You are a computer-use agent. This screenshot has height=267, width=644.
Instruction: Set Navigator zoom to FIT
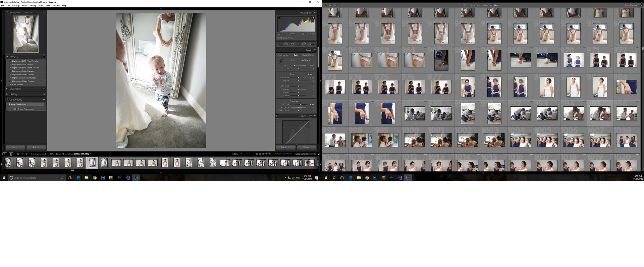(27, 12)
